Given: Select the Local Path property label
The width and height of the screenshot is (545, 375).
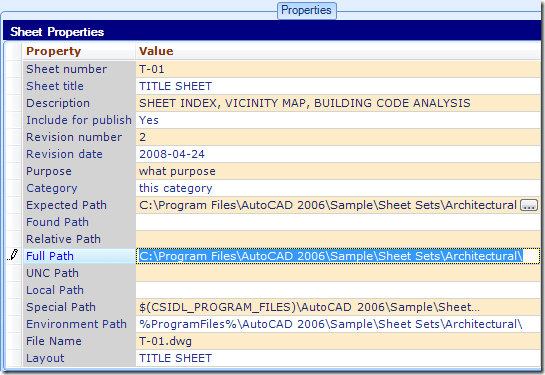Looking at the screenshot, I should tap(55, 290).
